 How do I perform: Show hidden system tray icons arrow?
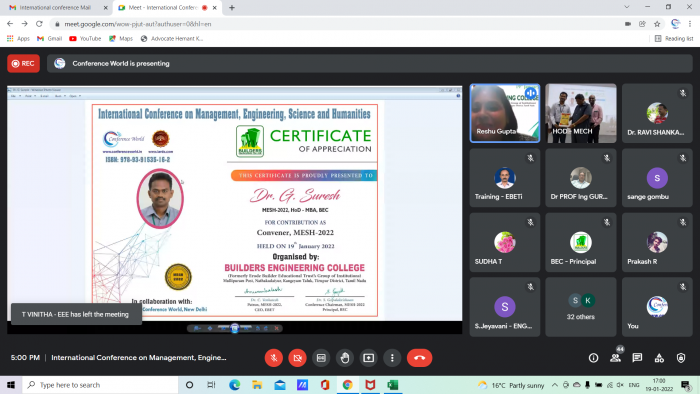pyautogui.click(x=554, y=385)
